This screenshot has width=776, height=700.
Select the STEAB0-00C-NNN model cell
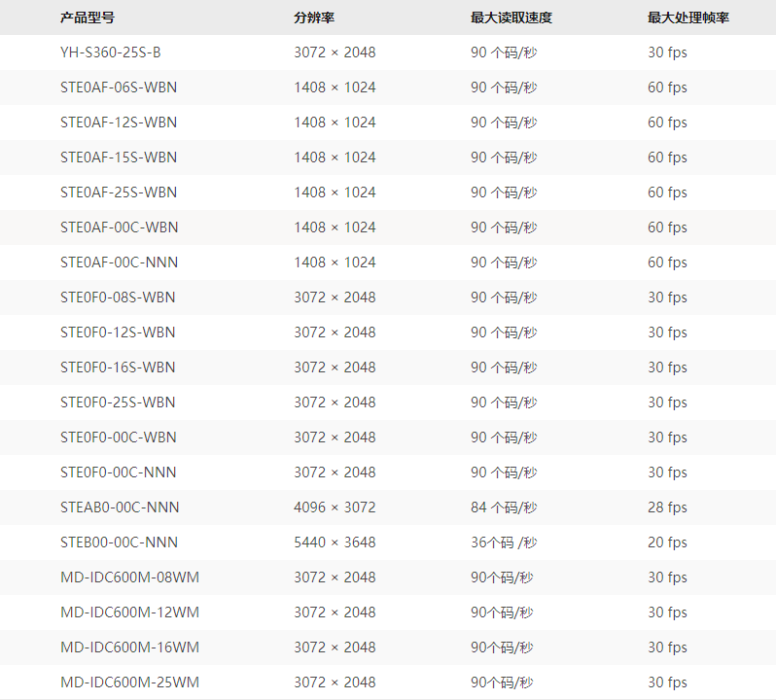pyautogui.click(x=120, y=507)
